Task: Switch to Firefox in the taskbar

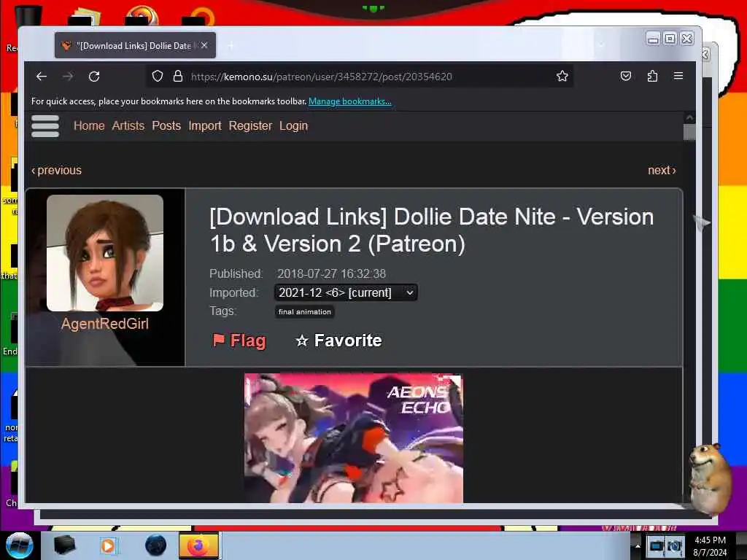Action: pos(198,545)
